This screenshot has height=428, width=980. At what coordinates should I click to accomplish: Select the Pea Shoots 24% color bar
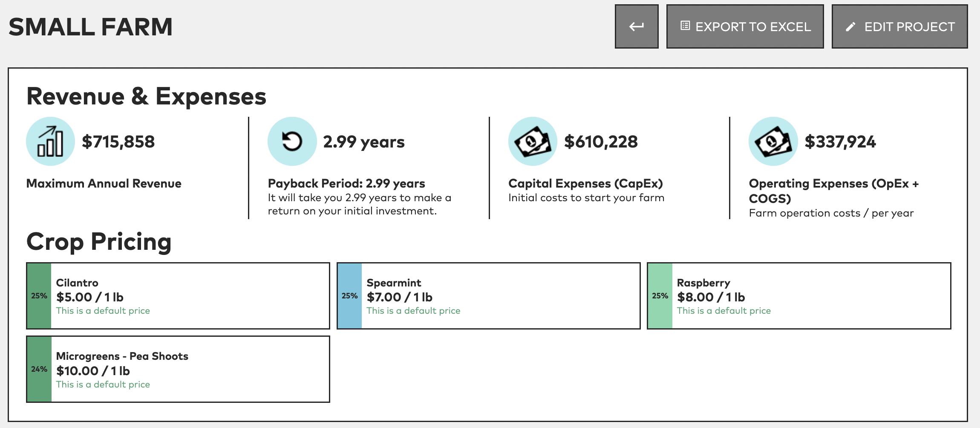click(x=39, y=369)
